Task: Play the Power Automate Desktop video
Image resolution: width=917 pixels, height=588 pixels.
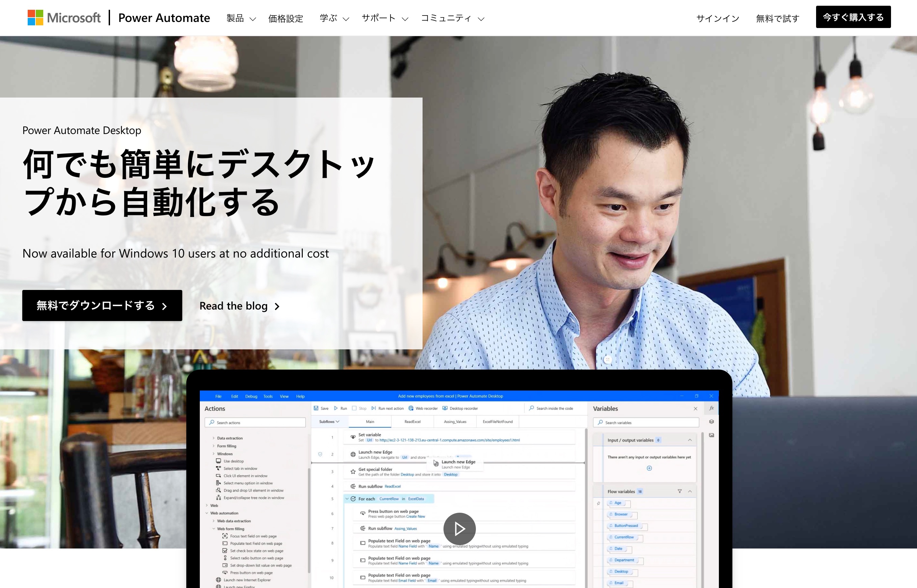Action: click(x=459, y=529)
